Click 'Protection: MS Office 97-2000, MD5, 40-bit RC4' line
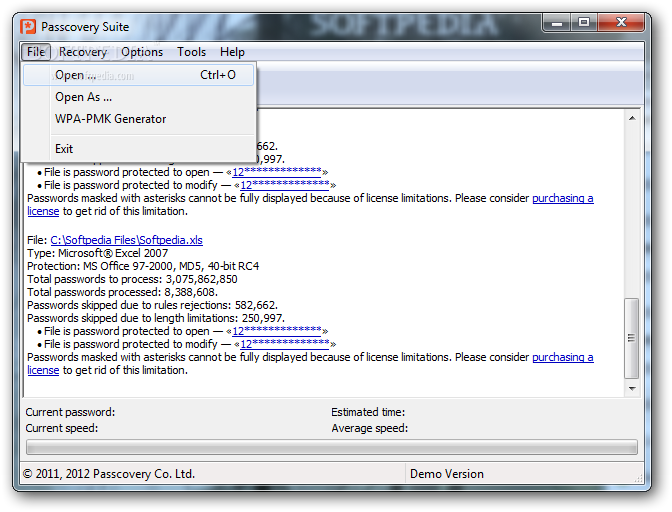 (x=143, y=266)
